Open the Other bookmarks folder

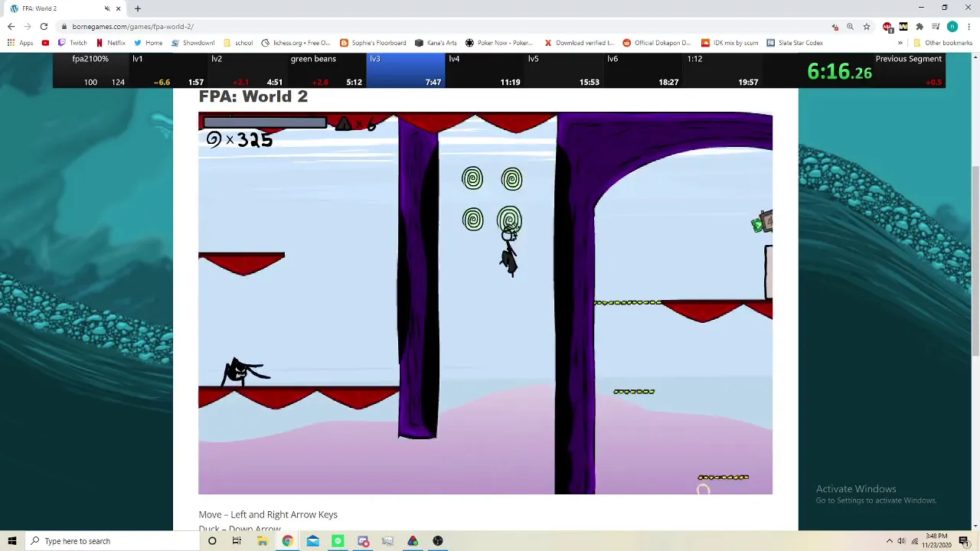(942, 43)
